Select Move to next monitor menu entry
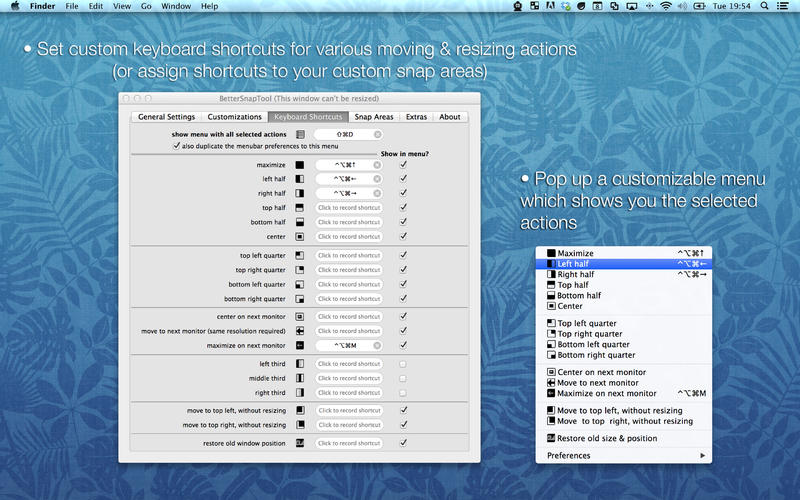800x500 pixels. 597,383
